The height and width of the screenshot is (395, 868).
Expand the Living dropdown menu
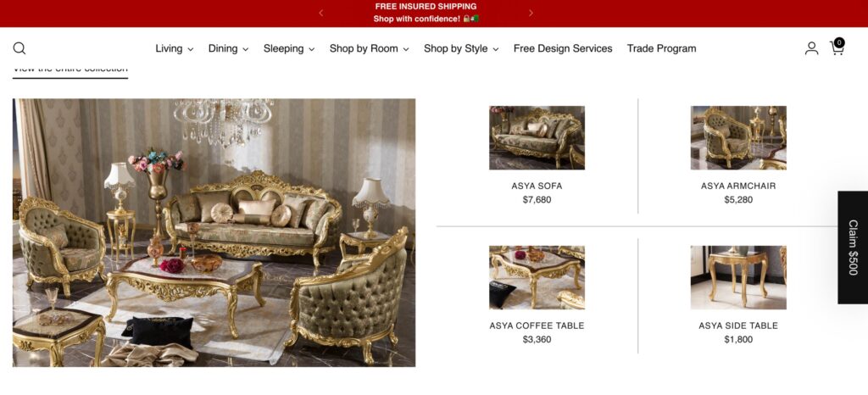[x=175, y=48]
